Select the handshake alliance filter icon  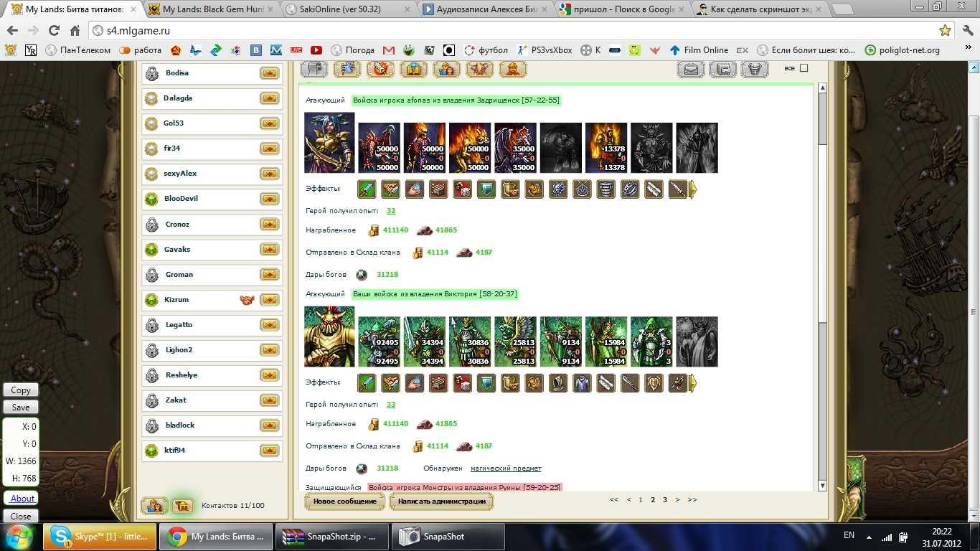tap(480, 70)
